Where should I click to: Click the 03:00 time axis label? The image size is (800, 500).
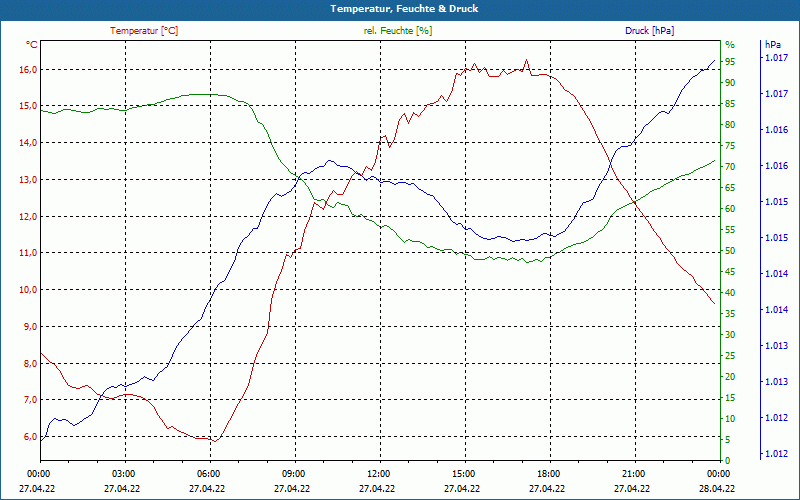coord(122,474)
